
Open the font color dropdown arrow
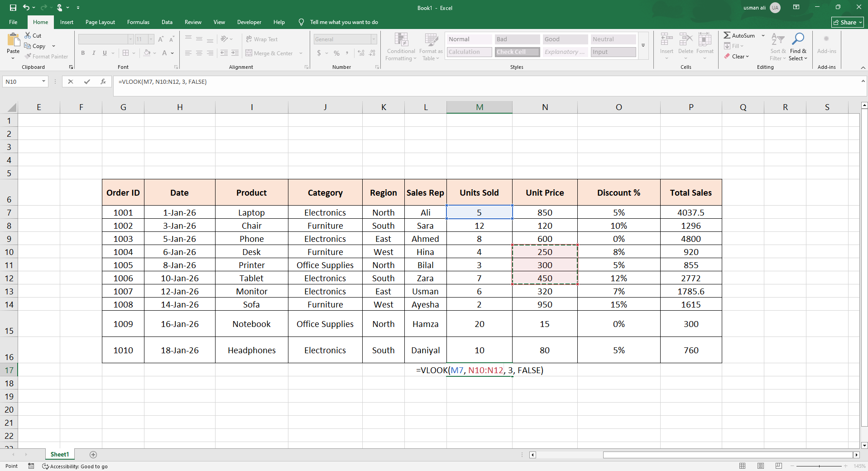[173, 53]
